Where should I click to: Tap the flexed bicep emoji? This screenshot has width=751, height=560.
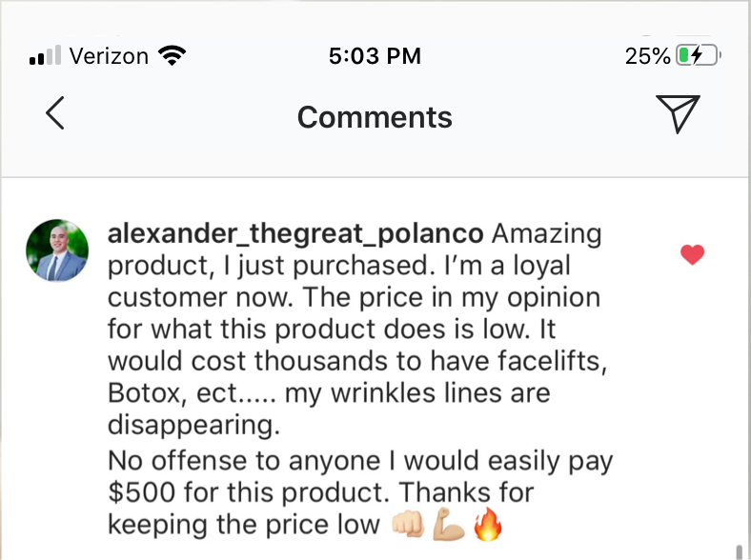click(x=447, y=525)
